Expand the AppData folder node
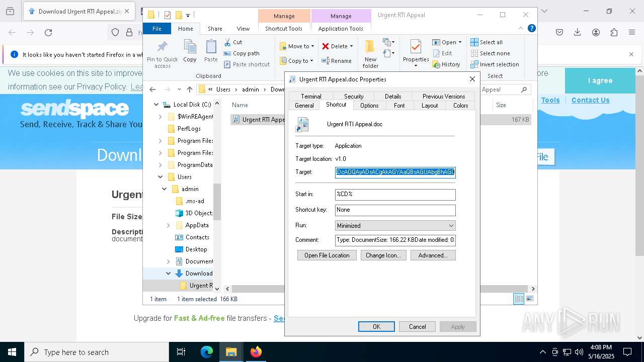The image size is (644, 362). click(x=169, y=225)
